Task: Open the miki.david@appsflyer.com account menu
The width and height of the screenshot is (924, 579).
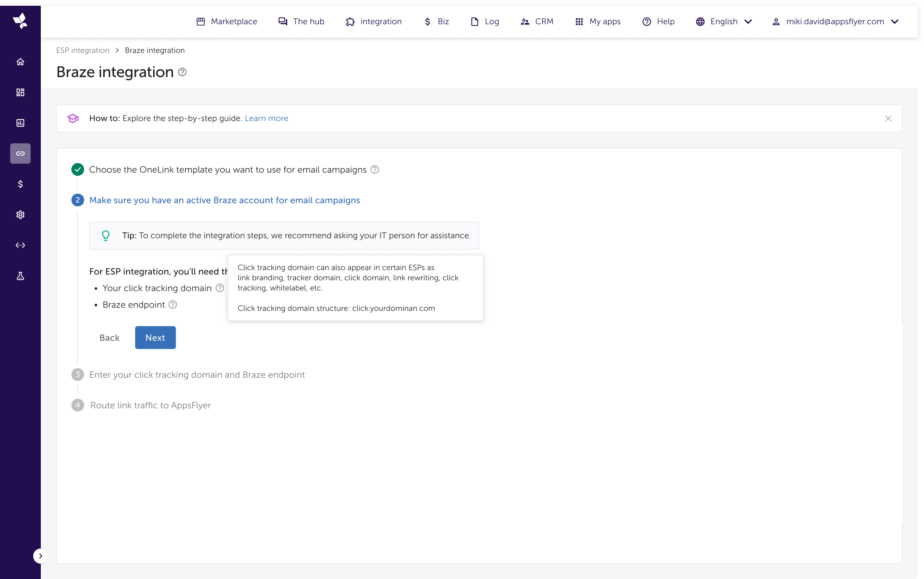Action: click(835, 21)
